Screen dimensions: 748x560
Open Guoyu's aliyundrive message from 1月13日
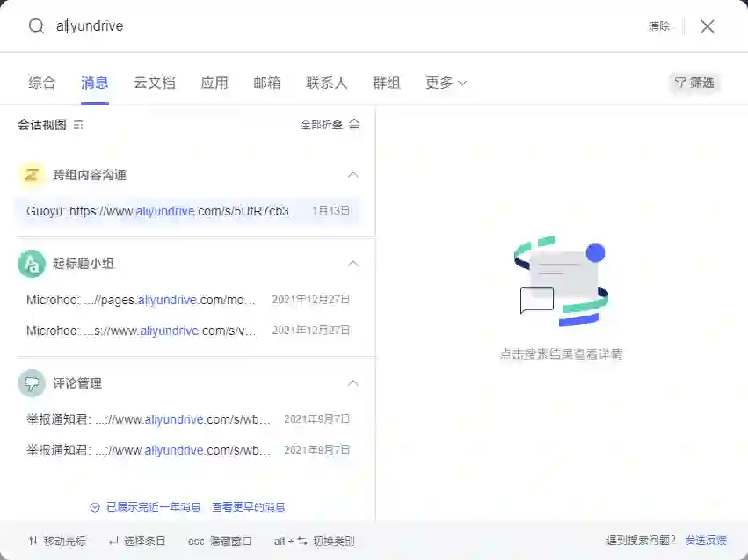pos(188,211)
